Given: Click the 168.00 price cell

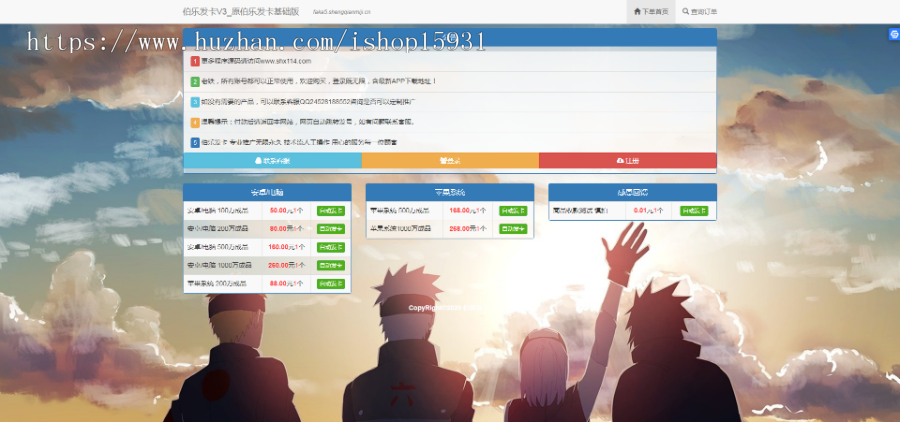Looking at the screenshot, I should click(x=468, y=211).
